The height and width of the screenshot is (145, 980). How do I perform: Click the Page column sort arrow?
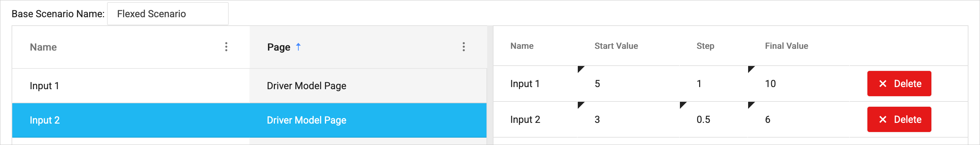298,47
